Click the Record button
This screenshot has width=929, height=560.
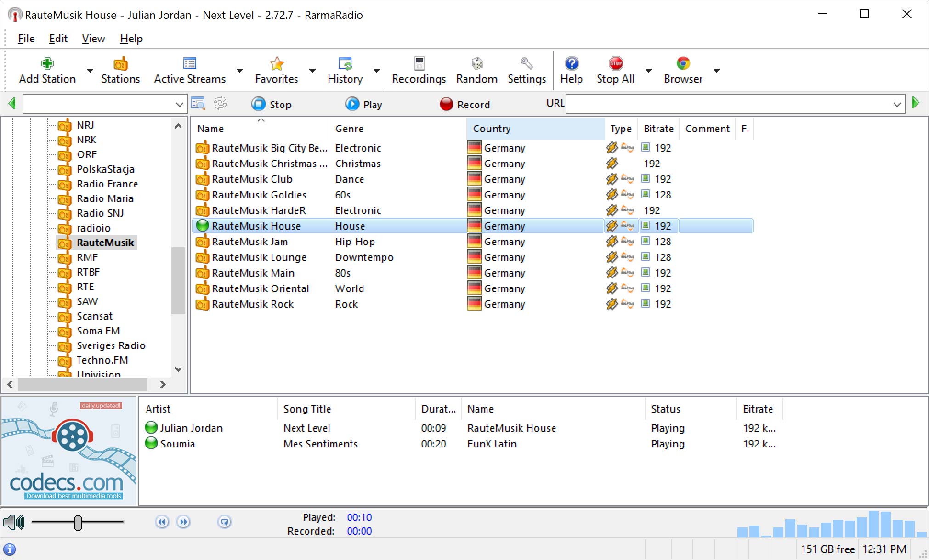tap(464, 104)
